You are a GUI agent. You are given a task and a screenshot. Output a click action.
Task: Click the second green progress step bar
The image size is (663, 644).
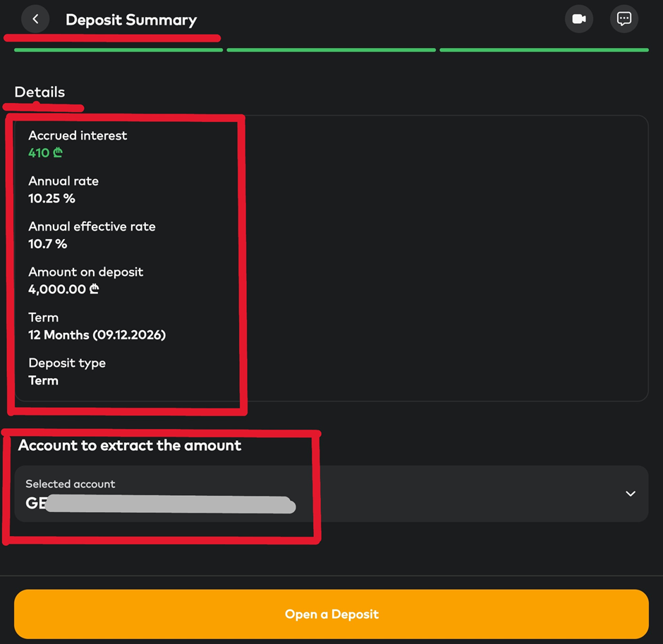coord(331,50)
